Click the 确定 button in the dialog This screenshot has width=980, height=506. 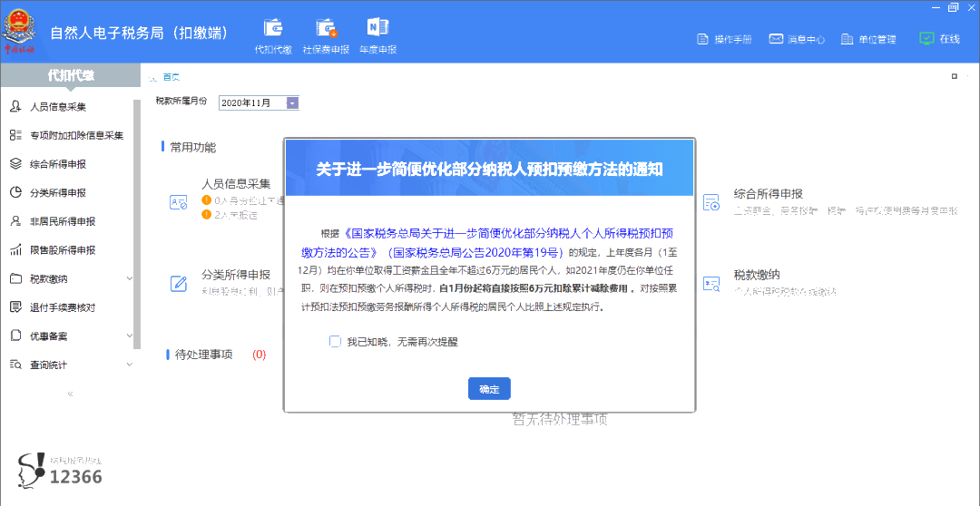tap(489, 389)
